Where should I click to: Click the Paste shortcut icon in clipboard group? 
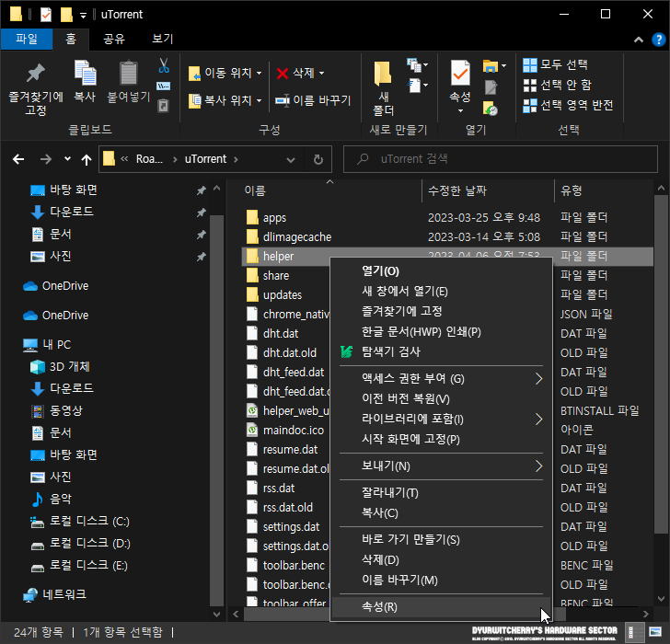pos(164,105)
